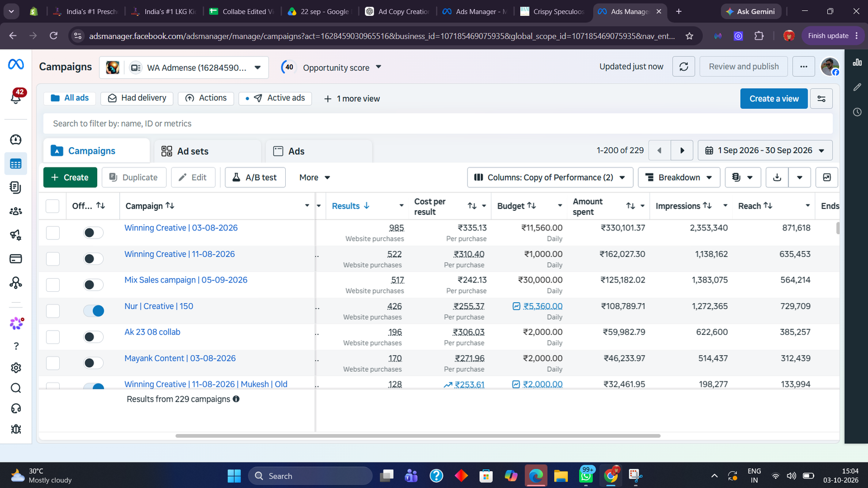Open Events Manager icon in sidebar
The height and width of the screenshot is (488, 868).
tap(16, 283)
